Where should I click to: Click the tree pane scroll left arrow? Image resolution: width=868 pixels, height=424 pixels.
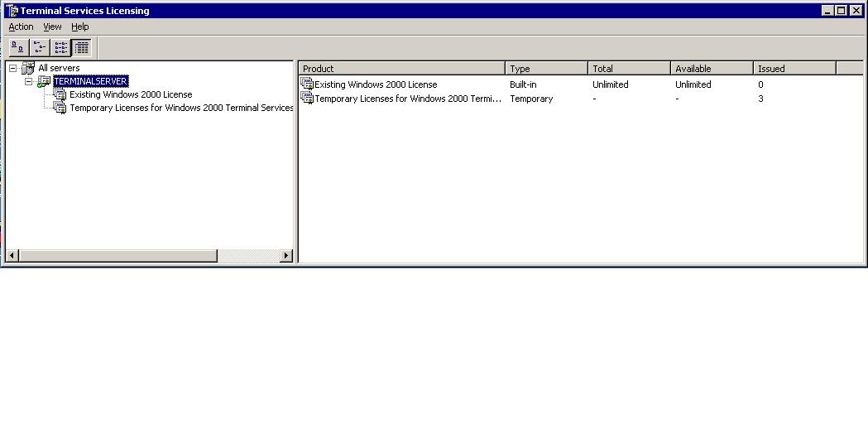coord(12,256)
